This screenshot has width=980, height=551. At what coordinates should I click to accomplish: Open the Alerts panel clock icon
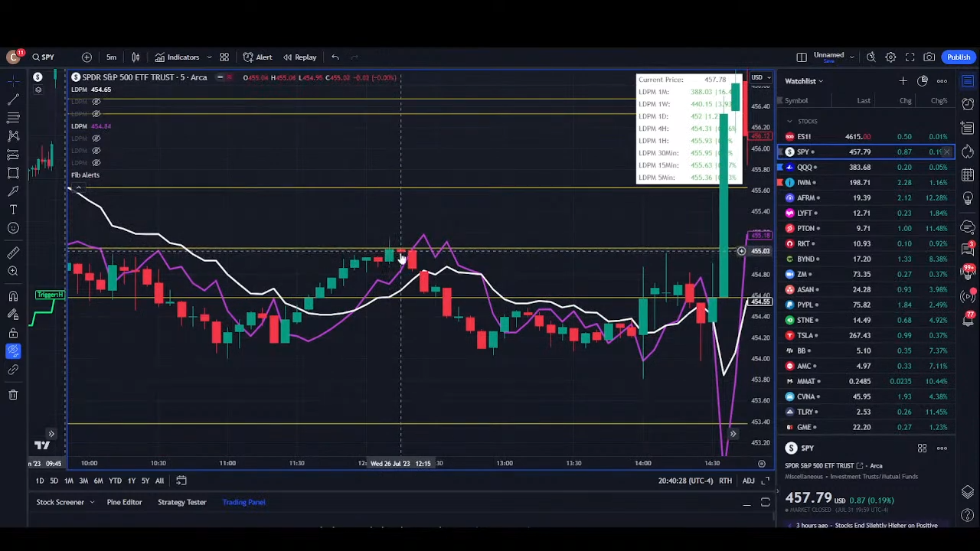point(968,104)
